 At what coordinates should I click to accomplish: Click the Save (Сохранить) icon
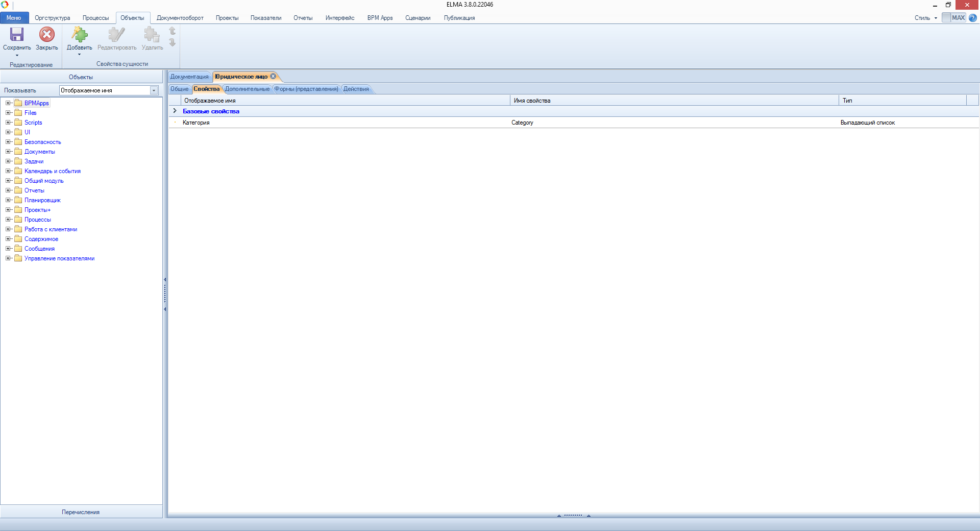click(x=17, y=35)
